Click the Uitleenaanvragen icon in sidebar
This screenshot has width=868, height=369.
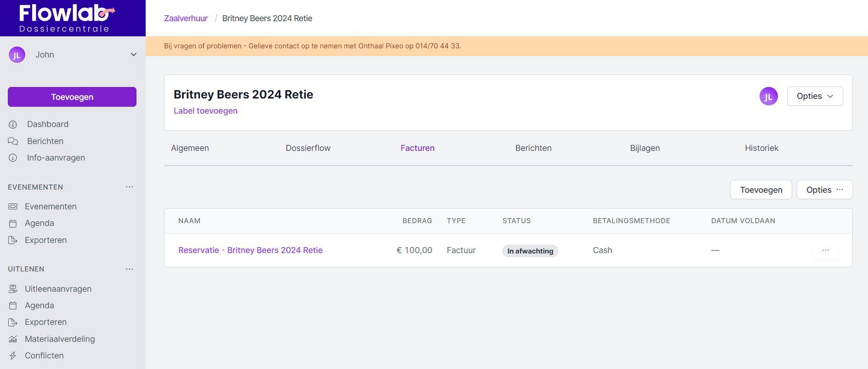coord(13,289)
